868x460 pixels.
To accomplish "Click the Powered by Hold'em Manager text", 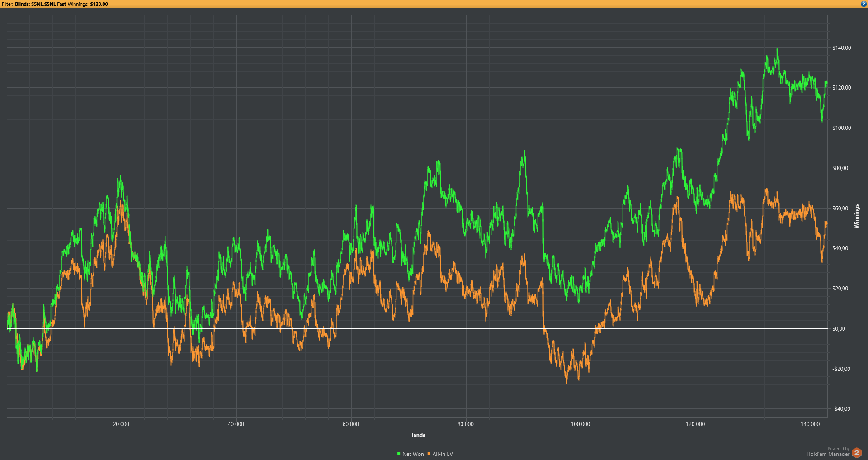I will pyautogui.click(x=828, y=452).
